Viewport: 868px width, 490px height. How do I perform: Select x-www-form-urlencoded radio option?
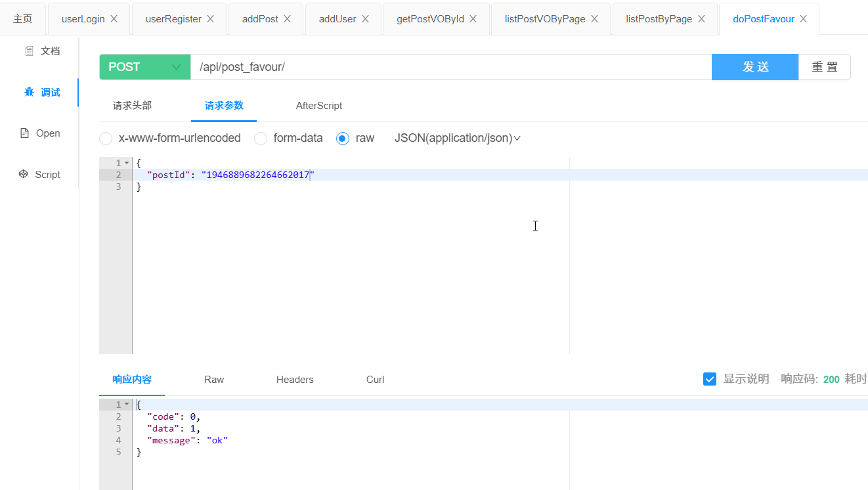(106, 139)
